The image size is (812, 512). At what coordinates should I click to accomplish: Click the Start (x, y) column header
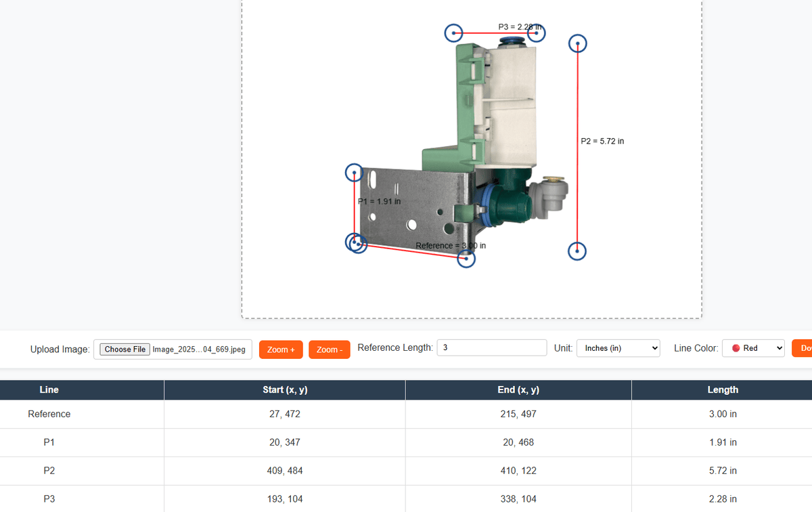pyautogui.click(x=284, y=390)
